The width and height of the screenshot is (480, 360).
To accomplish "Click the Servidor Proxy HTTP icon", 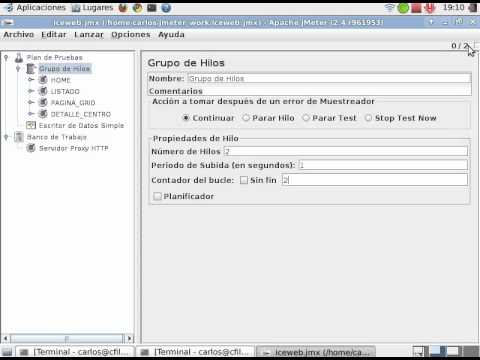I will [31, 148].
